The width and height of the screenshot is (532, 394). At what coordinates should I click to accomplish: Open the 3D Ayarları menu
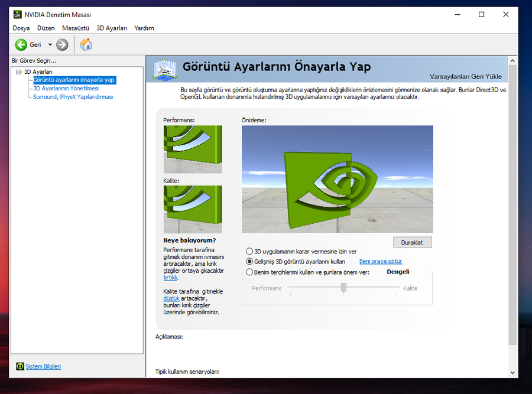click(112, 28)
